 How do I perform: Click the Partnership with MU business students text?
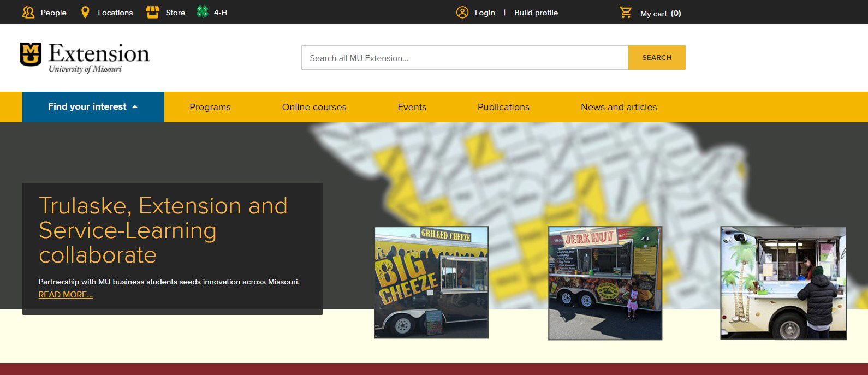click(169, 282)
